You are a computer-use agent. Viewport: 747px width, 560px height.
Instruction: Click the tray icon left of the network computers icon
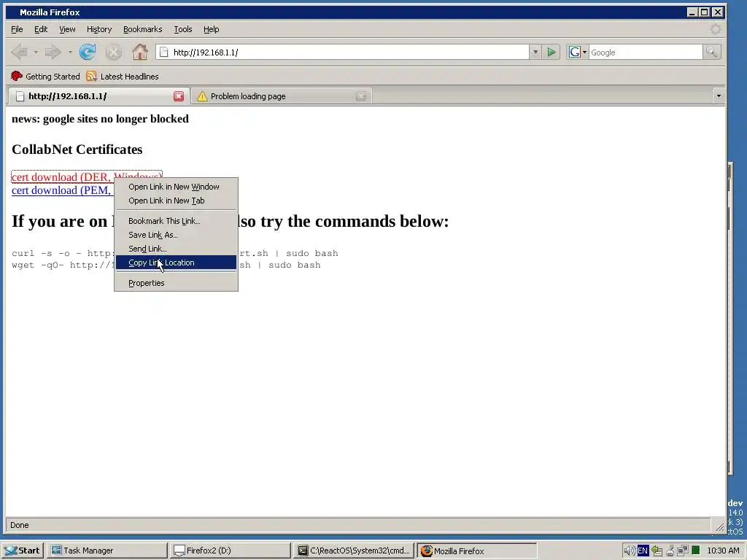coord(670,551)
